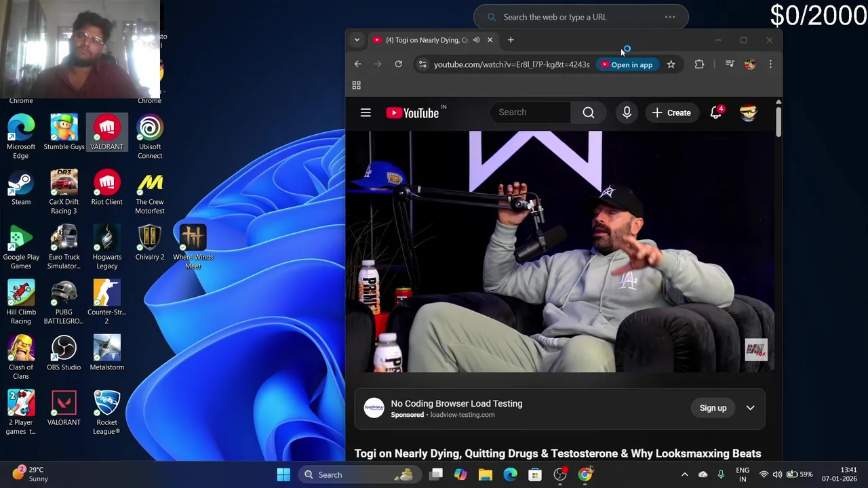Viewport: 868px width, 488px height.
Task: Mute the tab via speaker icon
Action: [x=476, y=40]
